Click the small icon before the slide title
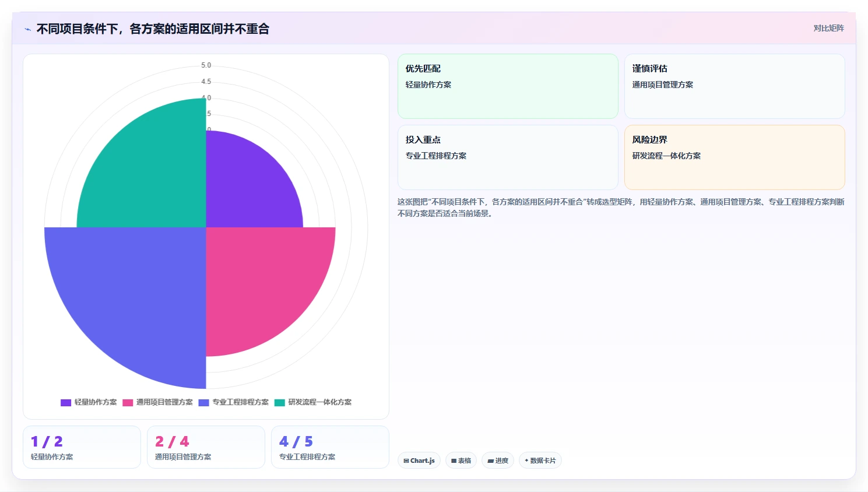The image size is (868, 492). (x=27, y=29)
